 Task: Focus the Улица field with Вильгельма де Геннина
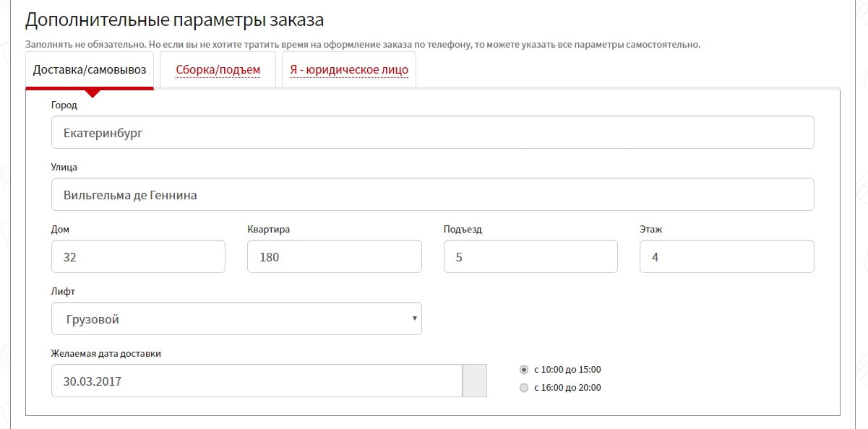(432, 195)
